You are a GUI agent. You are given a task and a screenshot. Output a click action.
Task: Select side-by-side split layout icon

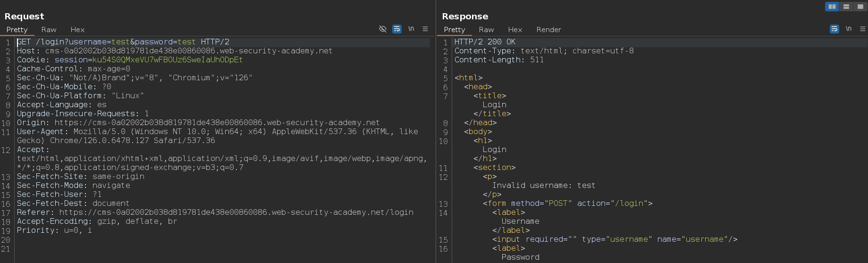pos(832,7)
